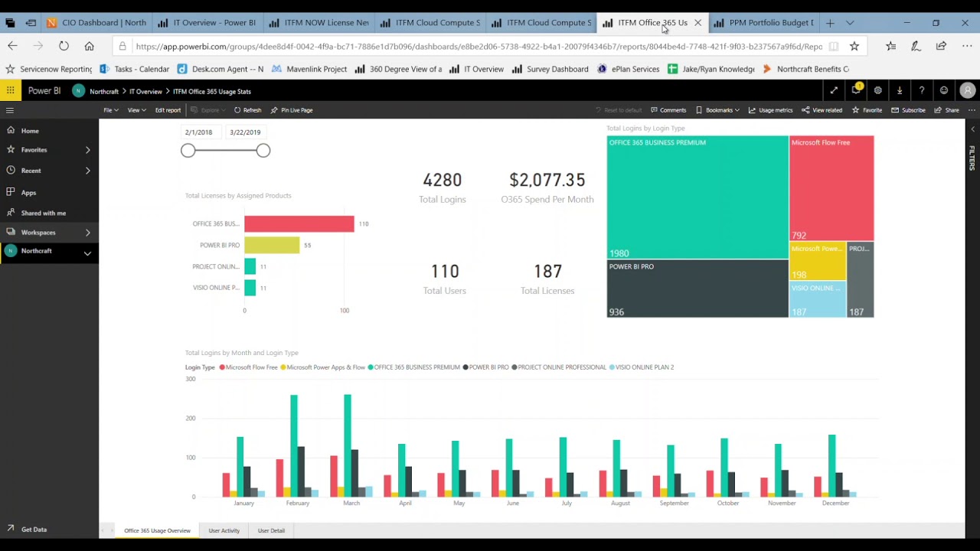Click the POWER BI PRO legend item

485,367
